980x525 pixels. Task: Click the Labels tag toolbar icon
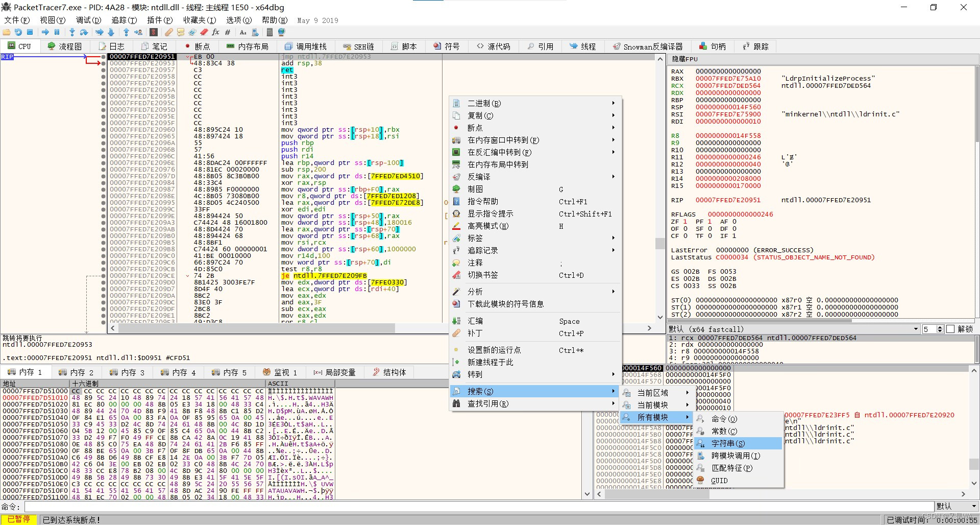[192, 32]
